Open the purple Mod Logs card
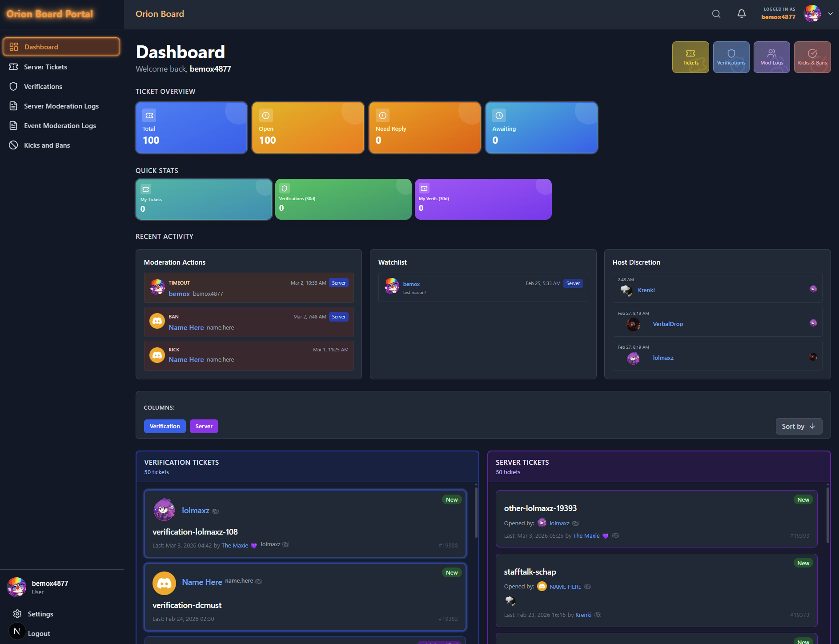Image resolution: width=839 pixels, height=644 pixels. (771, 57)
